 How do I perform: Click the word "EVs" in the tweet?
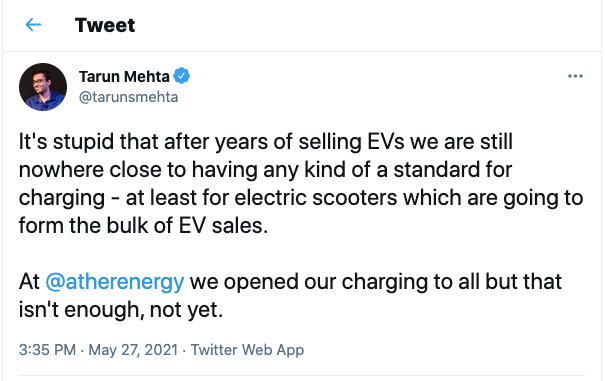[385, 142]
